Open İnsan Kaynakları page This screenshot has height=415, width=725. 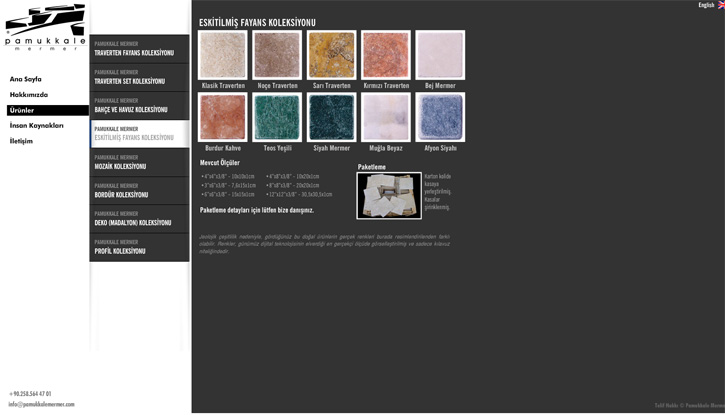pos(37,126)
